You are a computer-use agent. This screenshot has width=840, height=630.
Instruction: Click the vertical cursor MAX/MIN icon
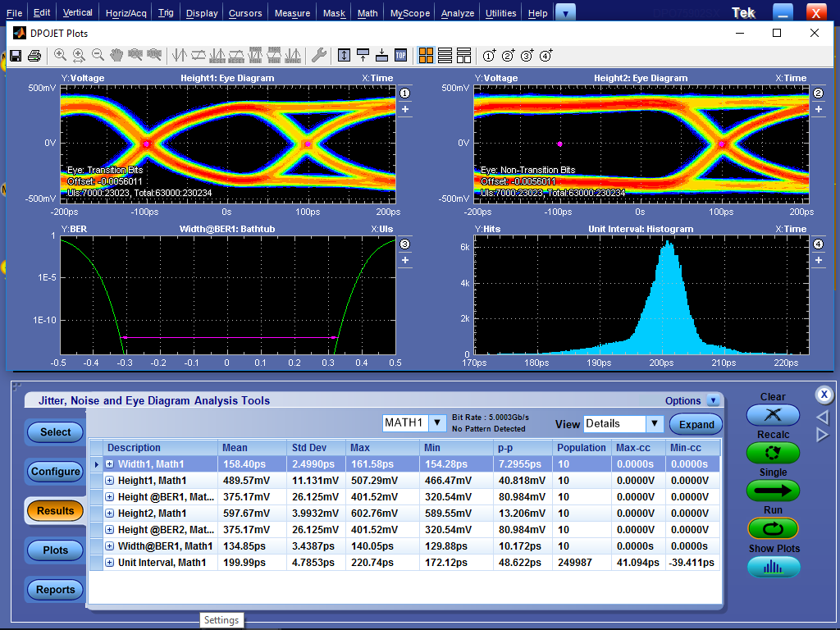(255, 55)
